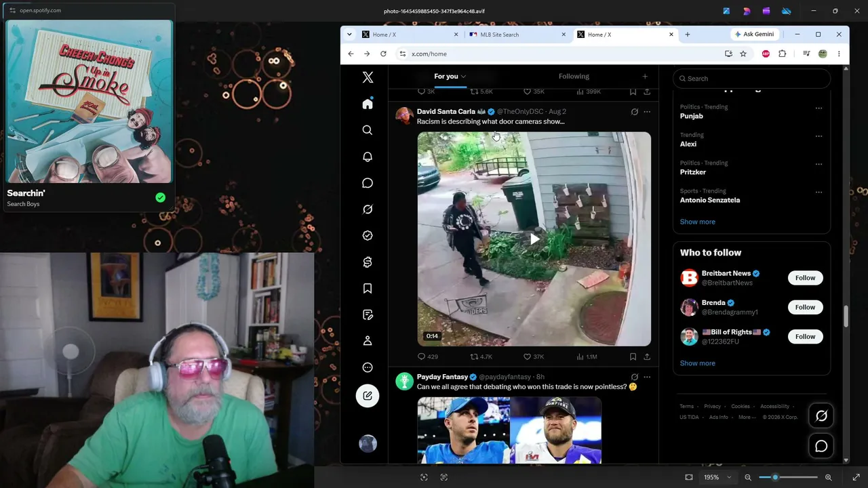Image resolution: width=868 pixels, height=488 pixels.
Task: Open the Antonio Senzatela trending topic
Action: (710, 200)
